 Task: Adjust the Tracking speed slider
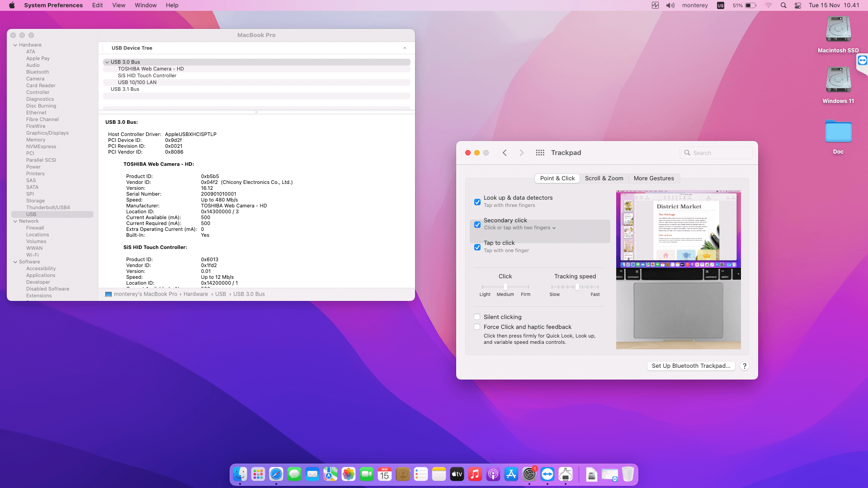[x=577, y=287]
